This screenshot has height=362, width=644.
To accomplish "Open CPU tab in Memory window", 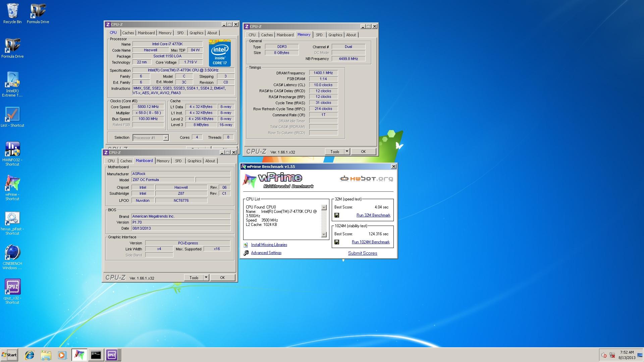I will point(252,35).
